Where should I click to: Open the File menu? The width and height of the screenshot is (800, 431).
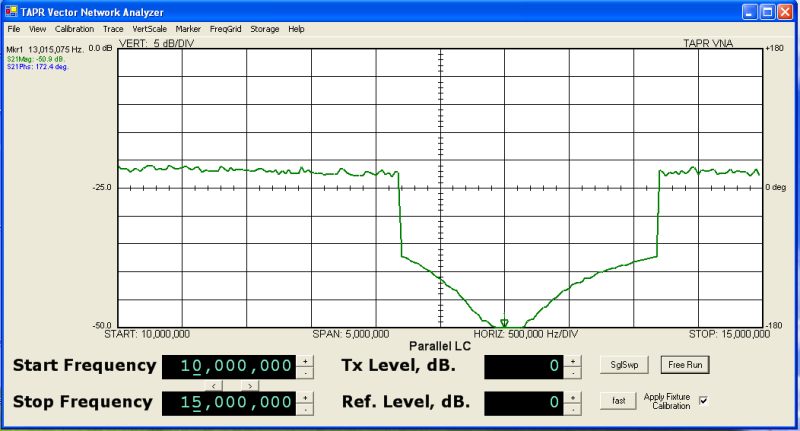(14, 29)
